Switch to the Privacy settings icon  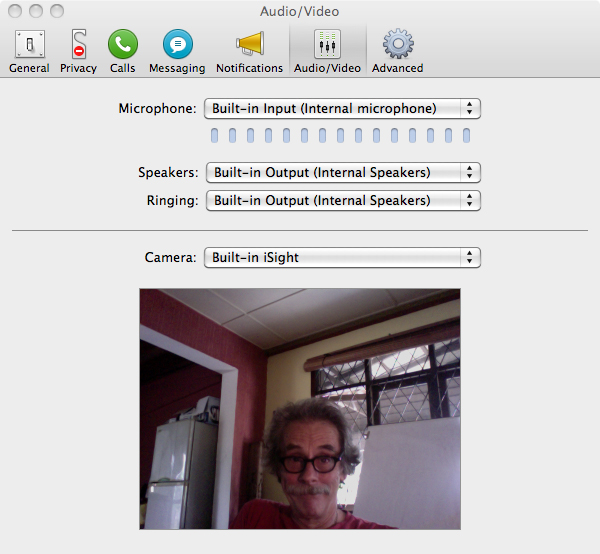click(78, 51)
